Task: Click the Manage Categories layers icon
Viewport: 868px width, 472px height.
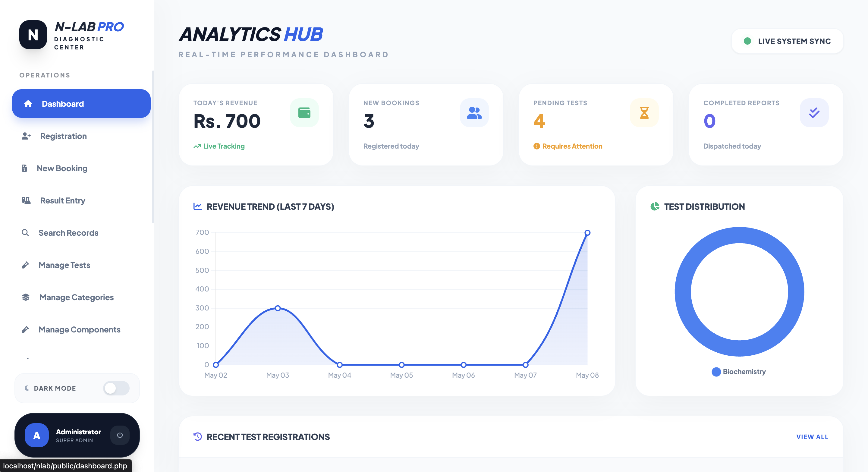Action: pyautogui.click(x=26, y=297)
